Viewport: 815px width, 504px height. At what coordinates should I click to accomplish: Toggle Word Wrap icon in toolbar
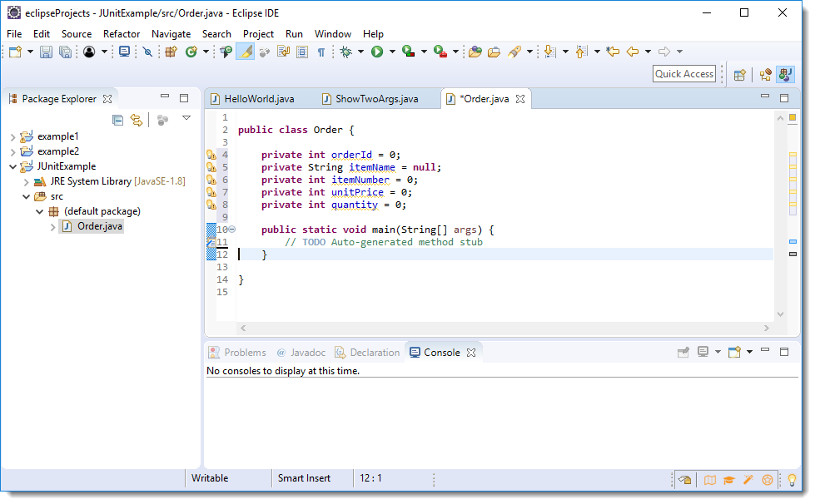[283, 52]
